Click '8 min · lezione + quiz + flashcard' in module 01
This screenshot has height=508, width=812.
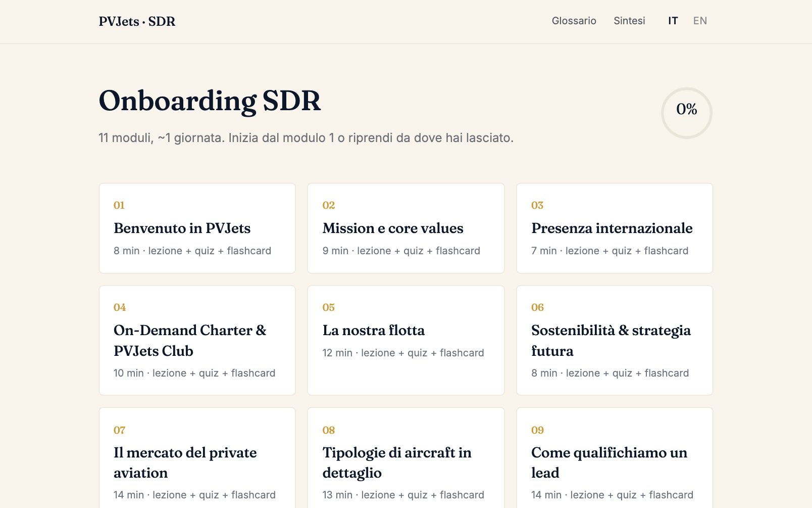coord(192,251)
